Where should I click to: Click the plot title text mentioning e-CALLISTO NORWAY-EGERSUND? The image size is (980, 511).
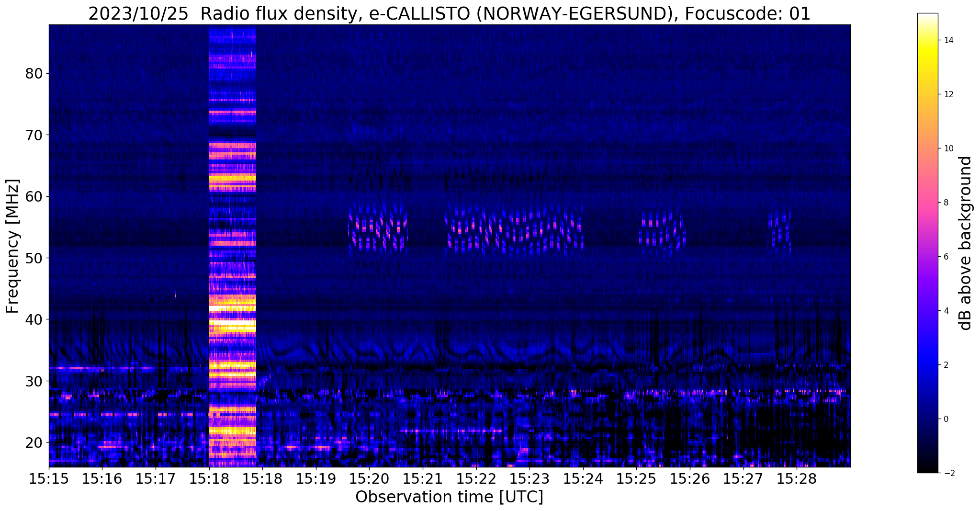tap(449, 14)
